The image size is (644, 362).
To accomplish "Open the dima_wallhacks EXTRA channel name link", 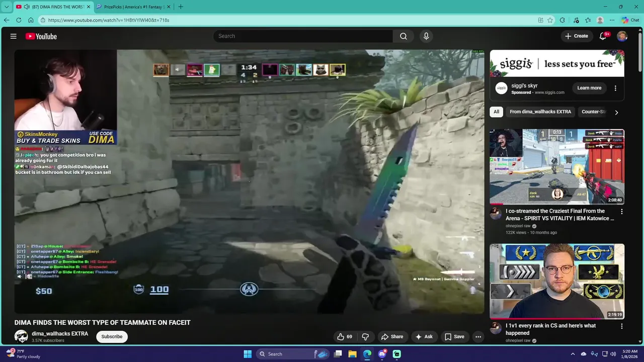I will coord(60,334).
